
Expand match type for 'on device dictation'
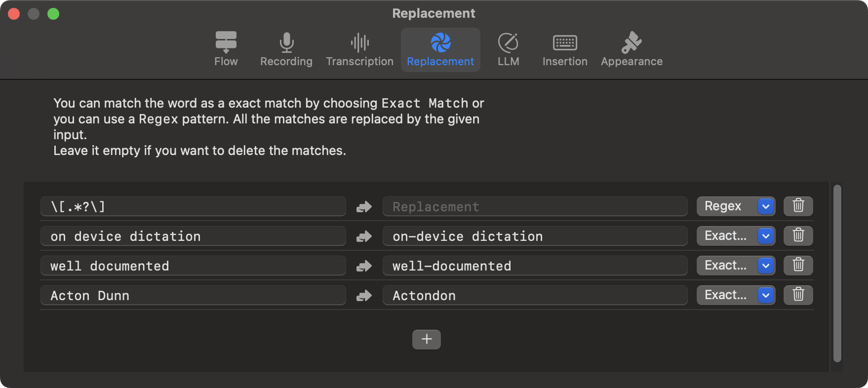point(736,235)
